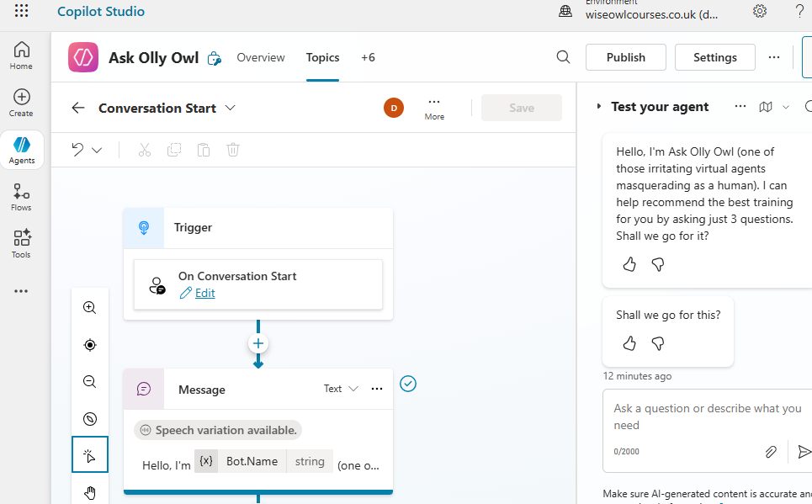
Task: Click the agent edit icon beside Ask Olly Owl
Action: click(x=215, y=59)
